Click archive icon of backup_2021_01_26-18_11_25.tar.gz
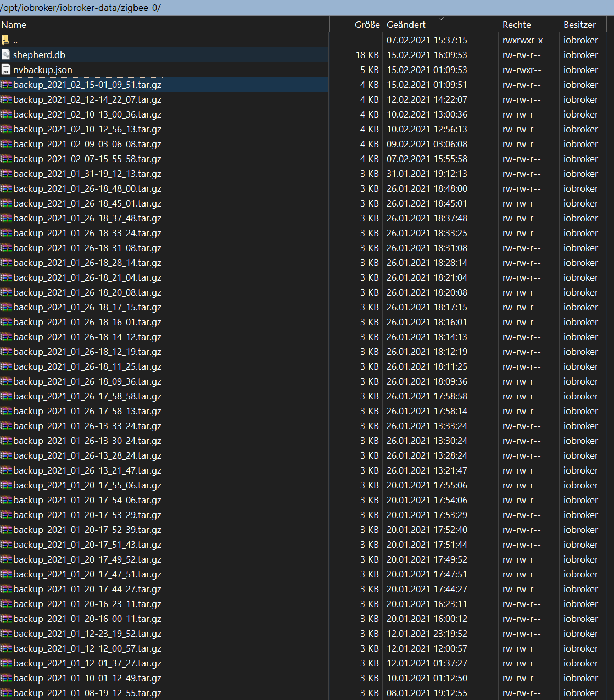Screen dimensions: 614x700 coord(6,366)
